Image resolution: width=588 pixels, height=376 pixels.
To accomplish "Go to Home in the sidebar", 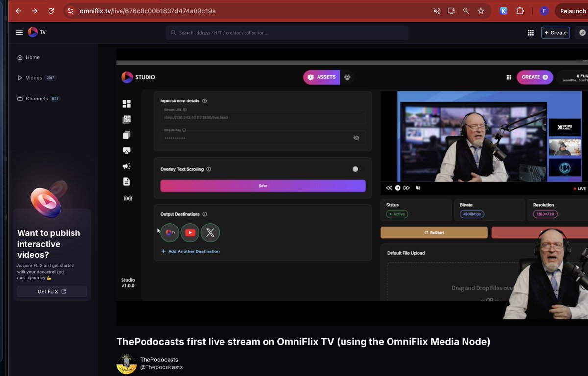I will pos(28,57).
